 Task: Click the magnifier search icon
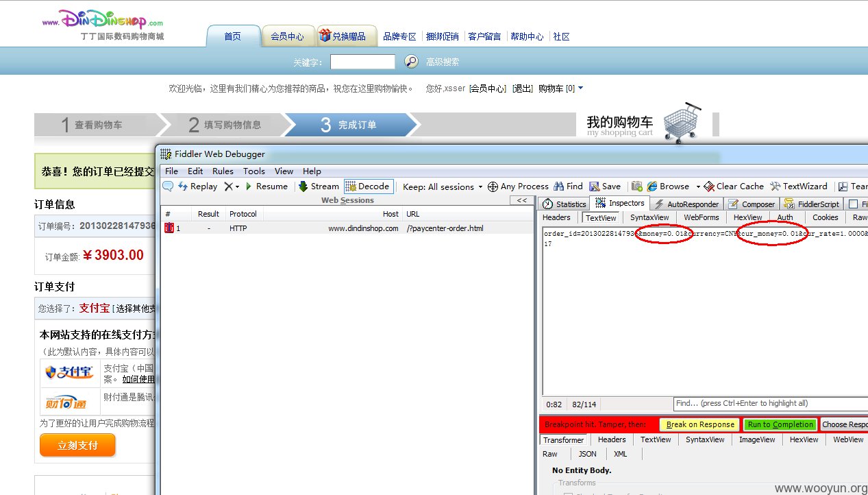tap(411, 62)
